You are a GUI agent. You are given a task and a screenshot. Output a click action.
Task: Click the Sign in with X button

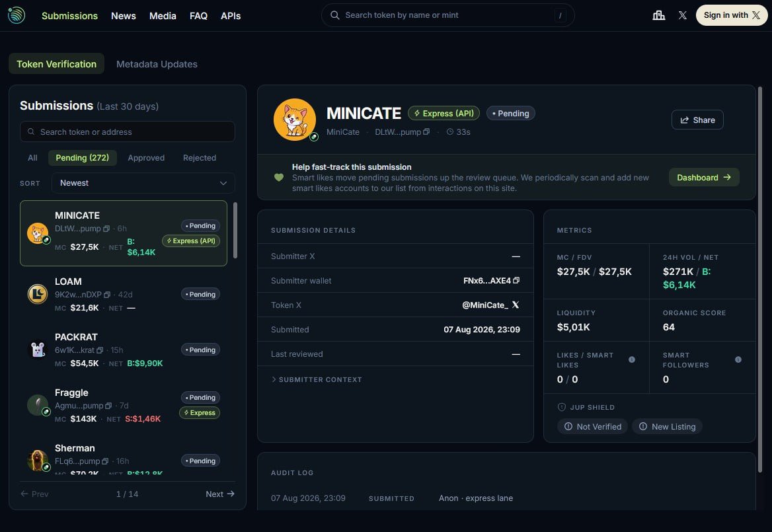point(732,15)
